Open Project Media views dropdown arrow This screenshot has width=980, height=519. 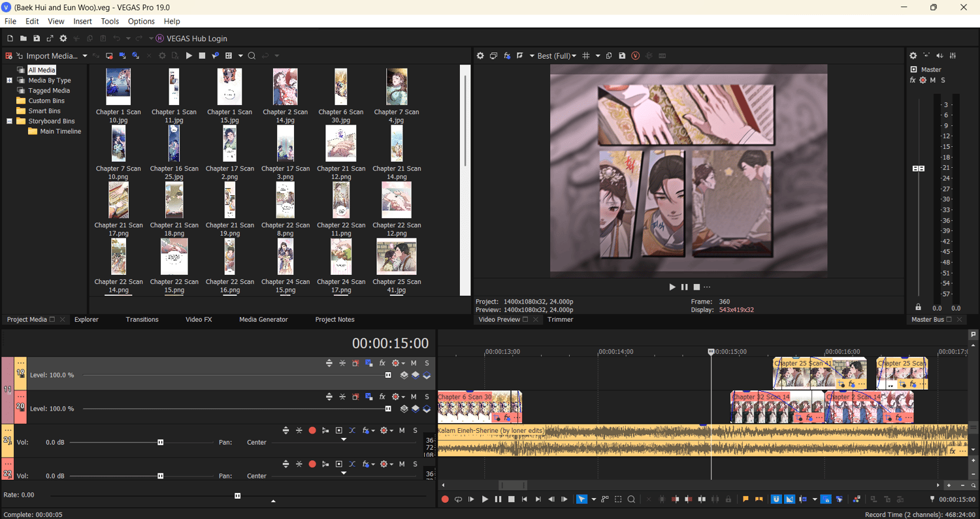240,55
